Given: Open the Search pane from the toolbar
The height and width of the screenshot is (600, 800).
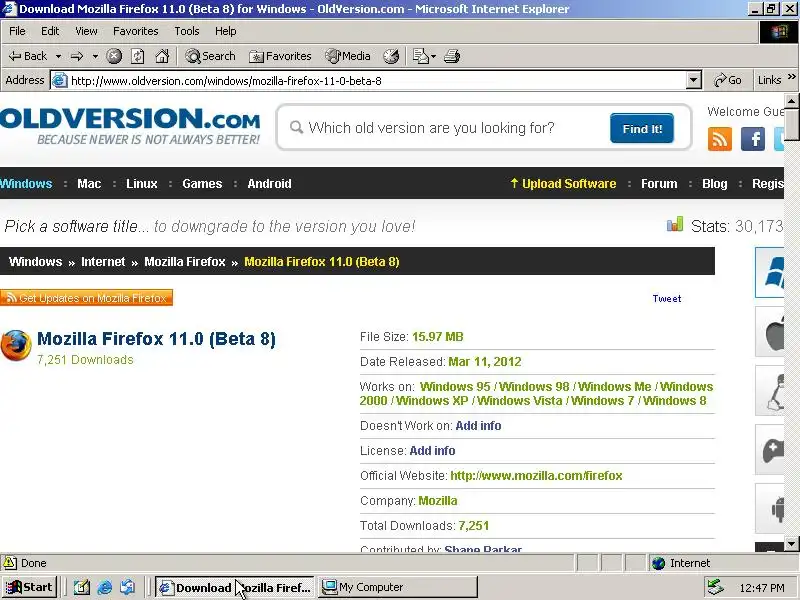Looking at the screenshot, I should (210, 56).
